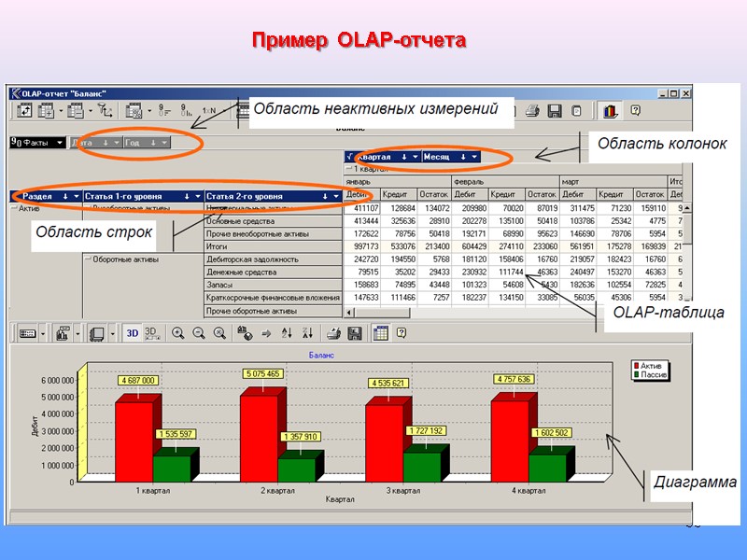Click the Итоги row in the OLAP table
Image resolution: width=747 pixels, height=560 pixels.
pyautogui.click(x=216, y=245)
